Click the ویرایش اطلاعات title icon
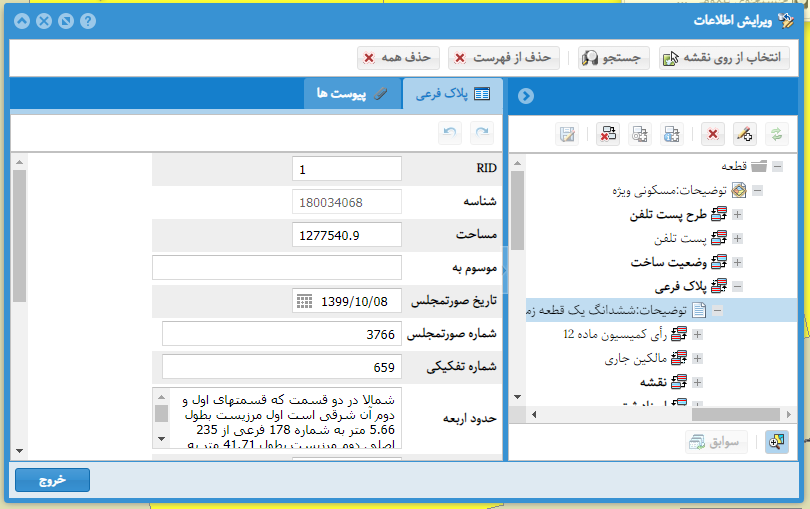810x509 pixels. coord(786,21)
